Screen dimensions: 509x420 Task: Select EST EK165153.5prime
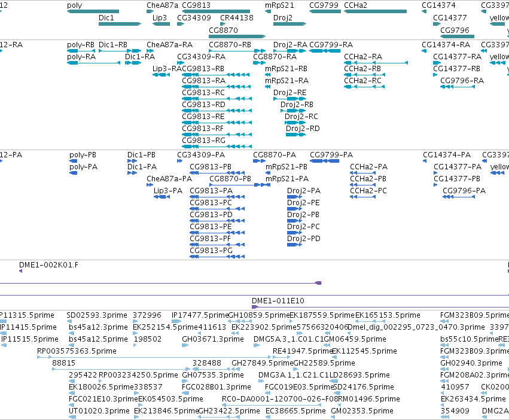click(370, 321)
